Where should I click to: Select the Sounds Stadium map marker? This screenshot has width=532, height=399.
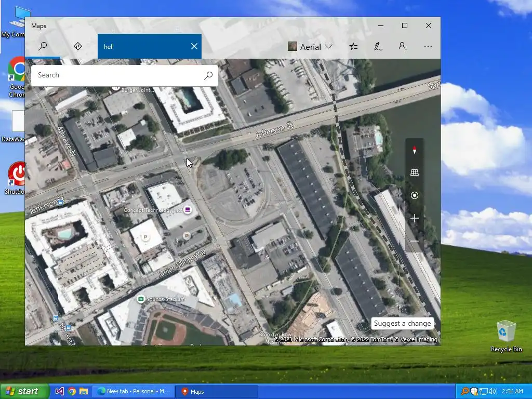tap(140, 299)
